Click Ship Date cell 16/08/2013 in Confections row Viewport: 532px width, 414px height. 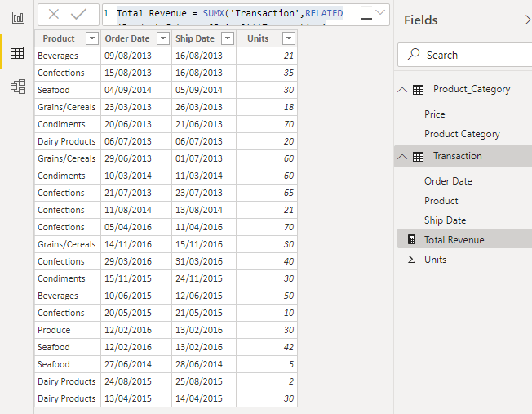(x=203, y=73)
